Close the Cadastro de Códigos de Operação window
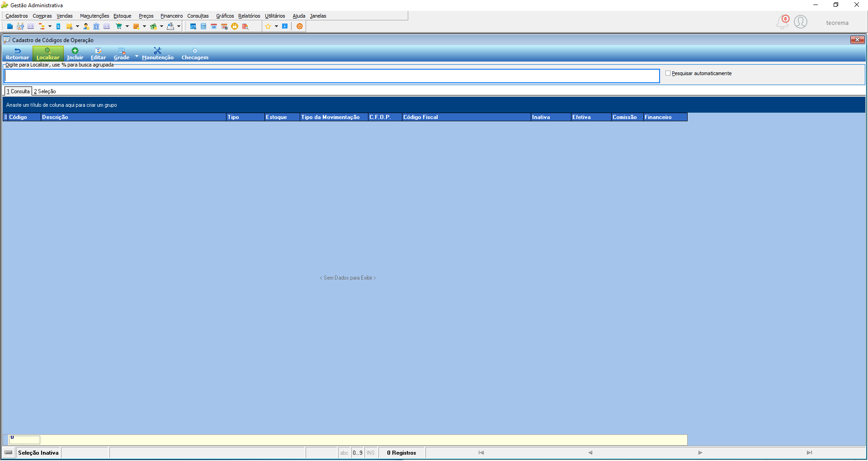 [857, 40]
